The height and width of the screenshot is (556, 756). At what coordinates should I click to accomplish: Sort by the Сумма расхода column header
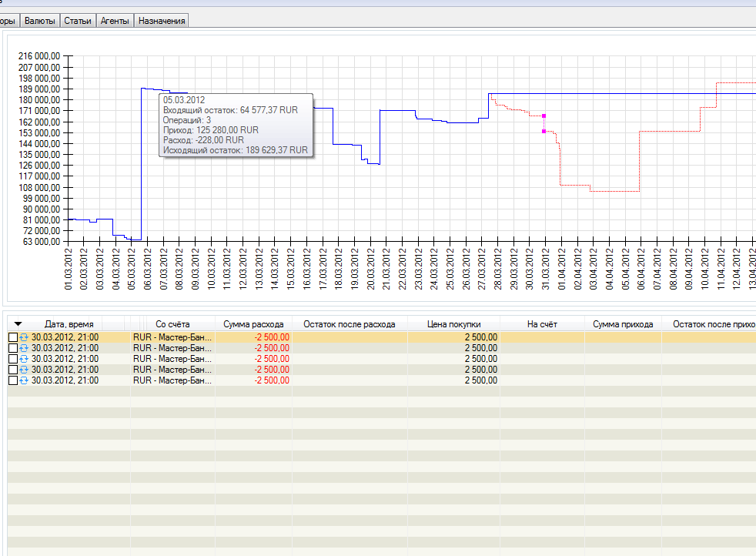pyautogui.click(x=253, y=324)
